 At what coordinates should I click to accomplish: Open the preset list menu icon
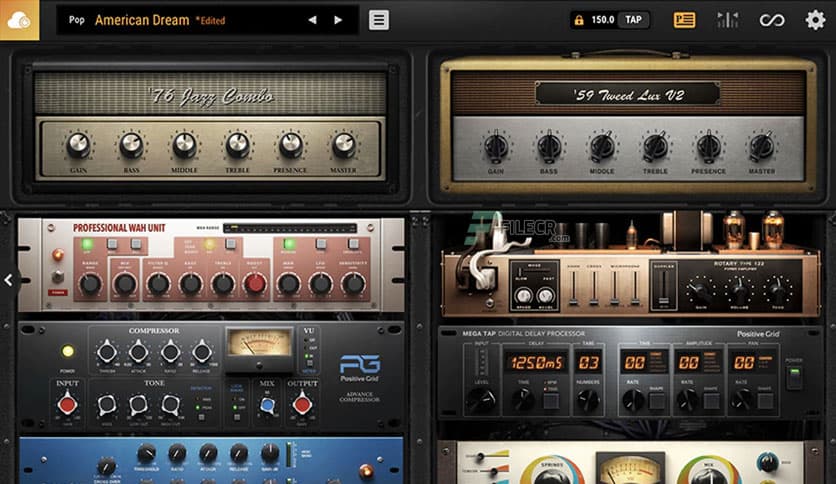[379, 20]
